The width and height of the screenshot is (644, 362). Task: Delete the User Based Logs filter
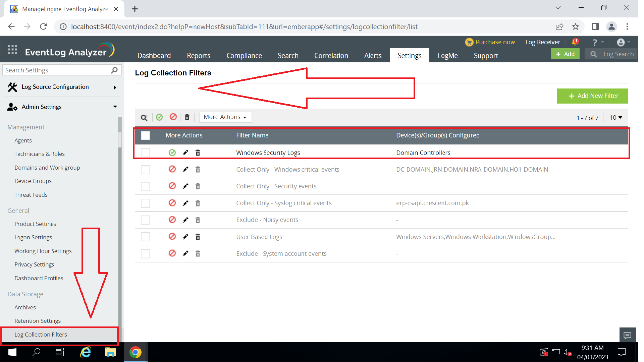tap(198, 237)
